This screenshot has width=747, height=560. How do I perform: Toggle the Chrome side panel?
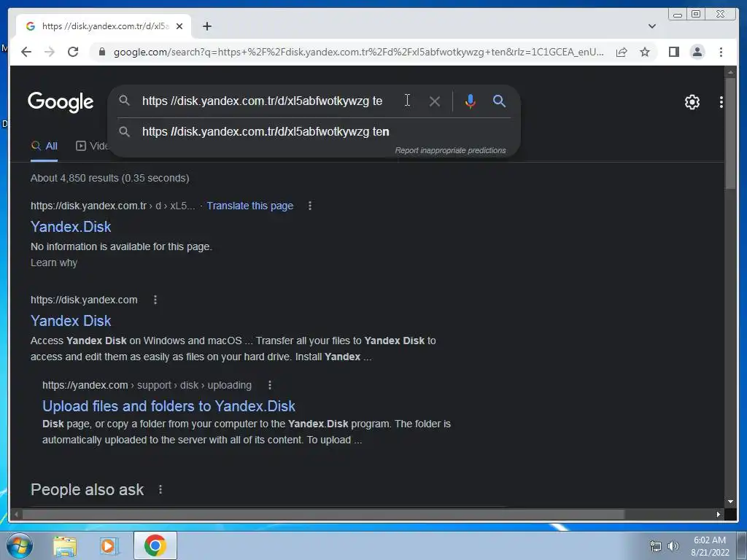click(673, 52)
